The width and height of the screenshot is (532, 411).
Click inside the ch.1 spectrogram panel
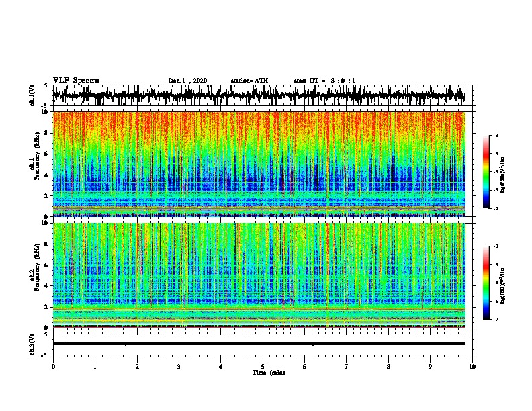coord(259,164)
